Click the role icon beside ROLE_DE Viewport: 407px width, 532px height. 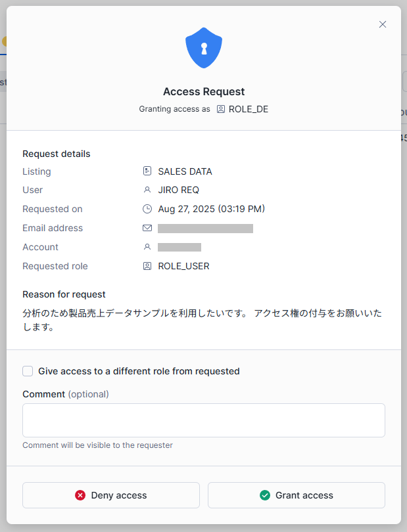221,109
